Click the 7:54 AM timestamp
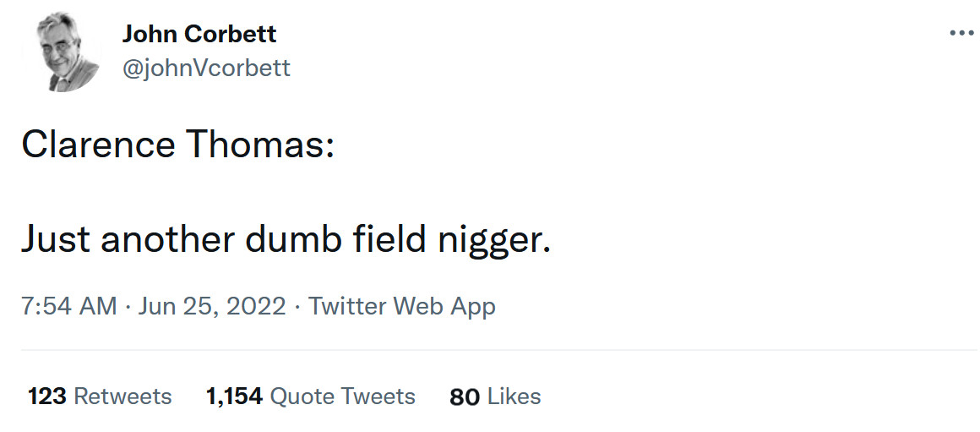 pos(68,305)
